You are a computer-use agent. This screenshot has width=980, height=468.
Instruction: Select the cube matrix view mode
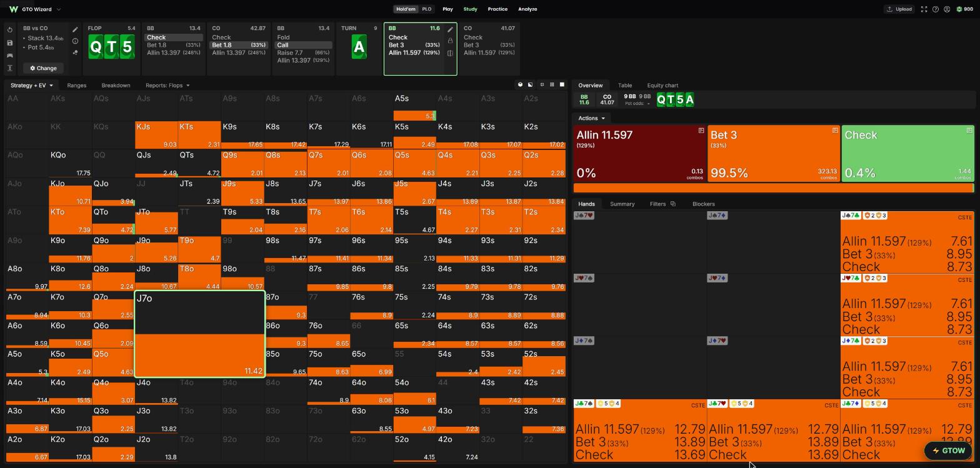[520, 85]
